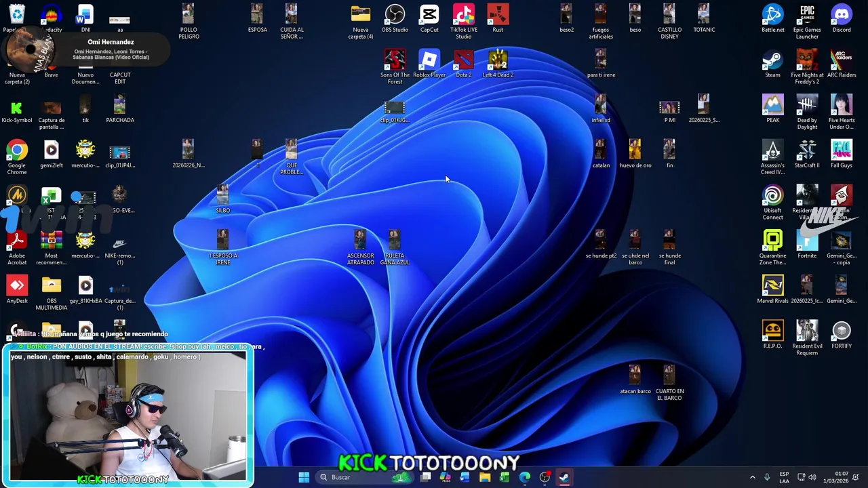The width and height of the screenshot is (868, 488).
Task: Select the se hunde final file
Action: tap(669, 248)
